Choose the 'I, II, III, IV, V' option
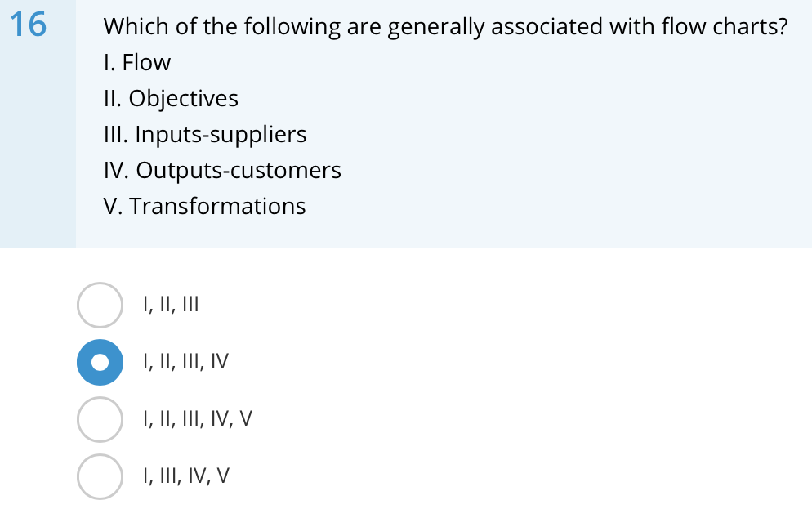Viewport: 812px width, 518px height. (x=100, y=419)
